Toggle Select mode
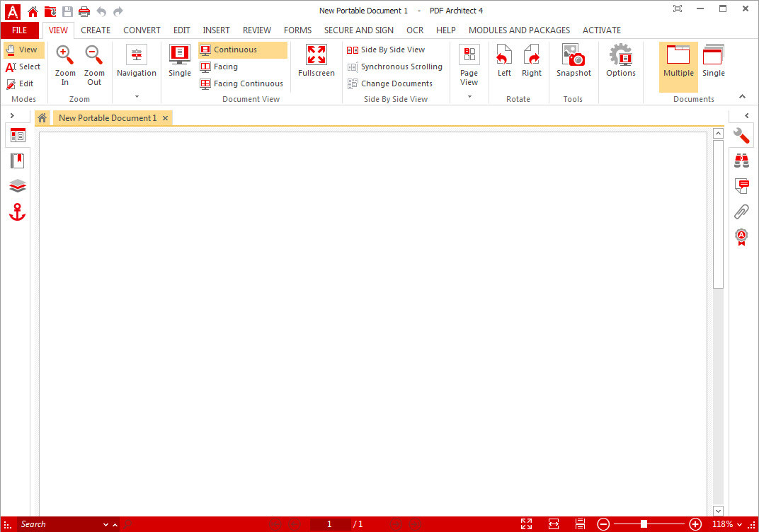 coord(23,66)
